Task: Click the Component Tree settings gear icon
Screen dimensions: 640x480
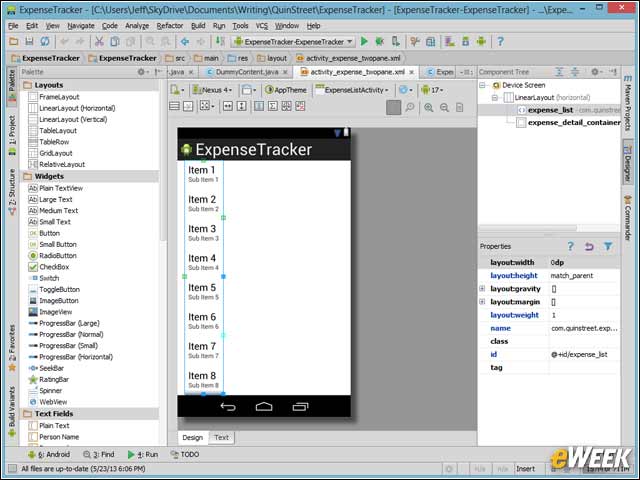Action: point(595,72)
